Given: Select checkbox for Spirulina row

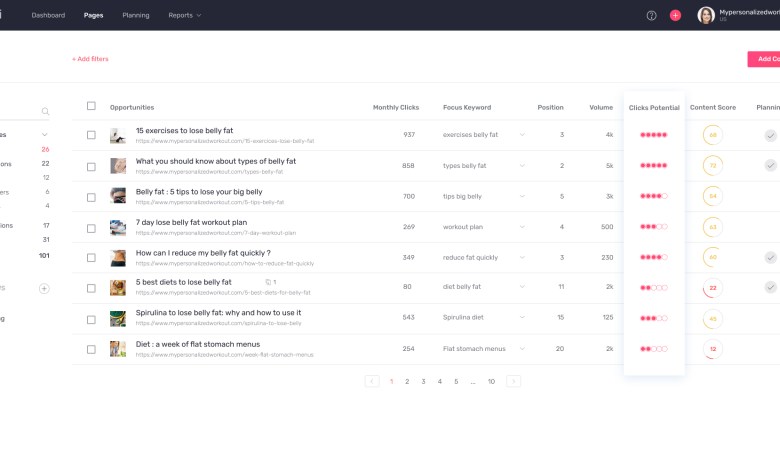Looking at the screenshot, I should 91,319.
